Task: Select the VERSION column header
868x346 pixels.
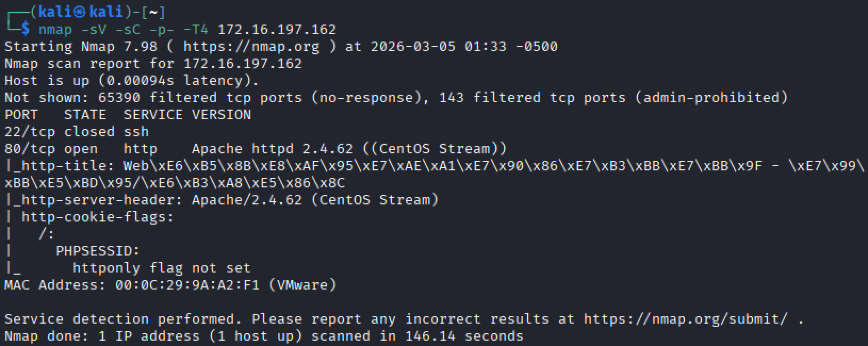Action: (x=222, y=114)
